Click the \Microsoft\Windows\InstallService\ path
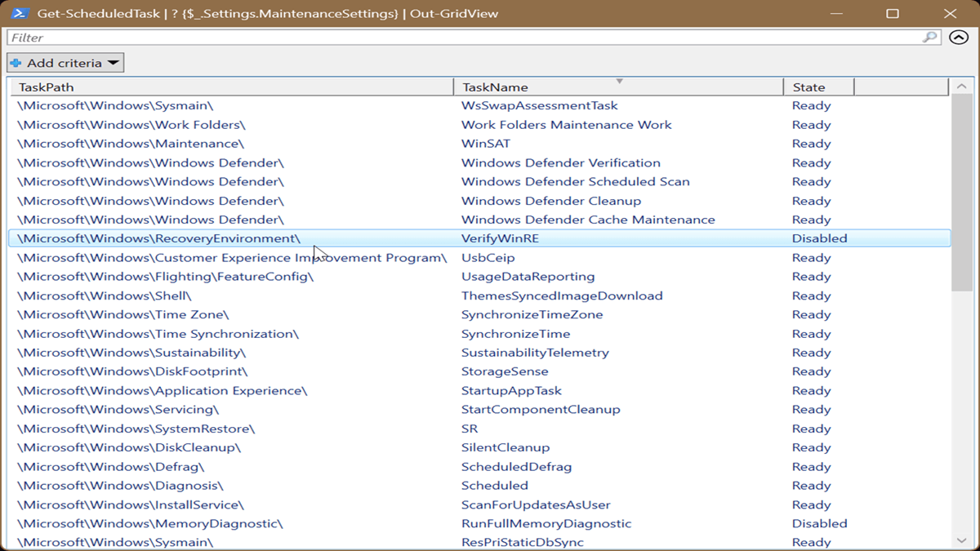Image resolution: width=980 pixels, height=551 pixels. (130, 504)
